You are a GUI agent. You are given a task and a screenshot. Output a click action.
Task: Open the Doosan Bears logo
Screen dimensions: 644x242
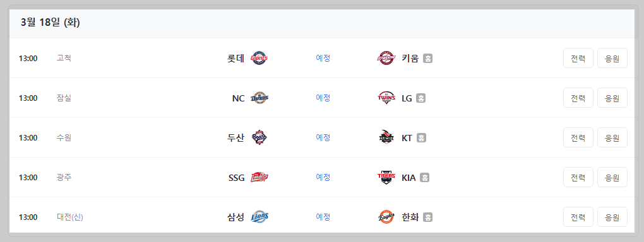[x=259, y=138]
